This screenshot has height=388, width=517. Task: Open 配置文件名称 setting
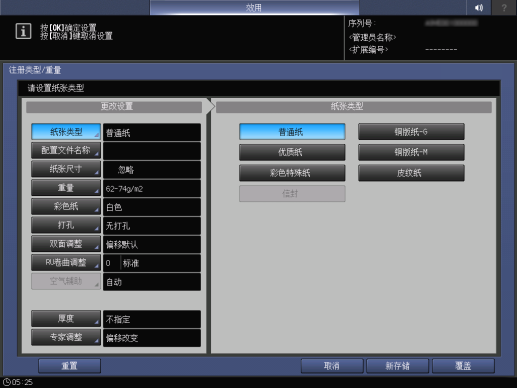pos(66,151)
